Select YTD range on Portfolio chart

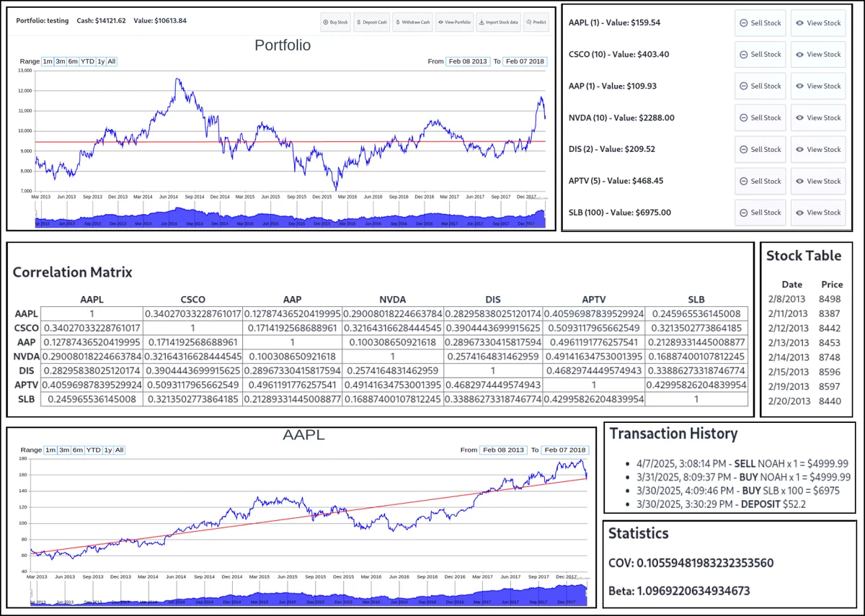(x=87, y=61)
